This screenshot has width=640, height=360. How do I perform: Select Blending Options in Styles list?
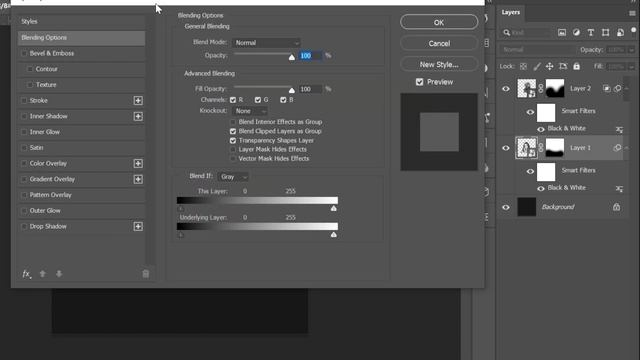coord(81,38)
